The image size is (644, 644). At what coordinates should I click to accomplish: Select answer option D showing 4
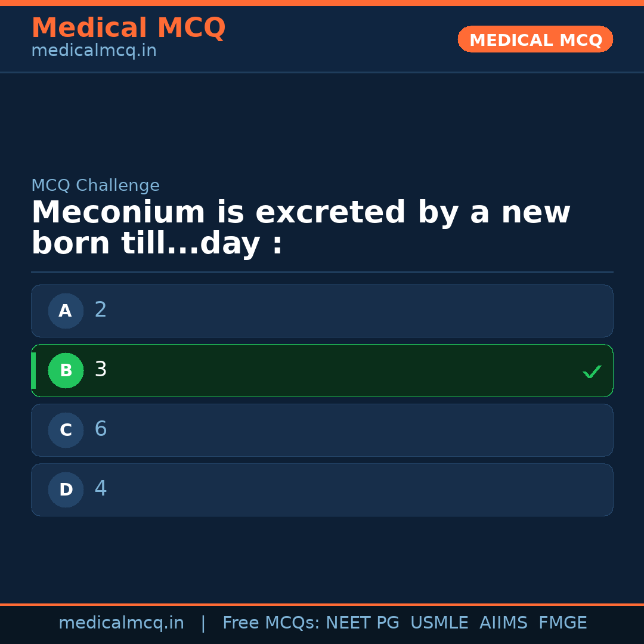[x=322, y=490]
